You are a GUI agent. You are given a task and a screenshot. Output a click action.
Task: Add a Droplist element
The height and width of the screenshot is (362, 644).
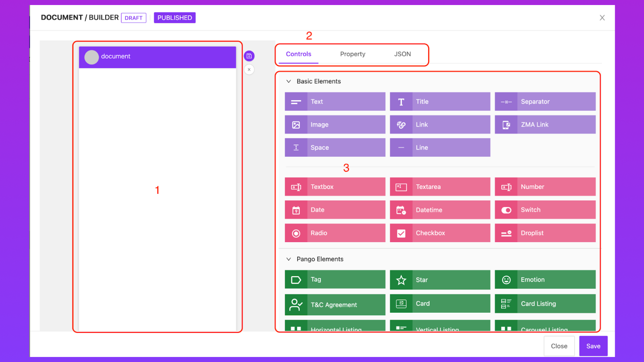point(545,233)
